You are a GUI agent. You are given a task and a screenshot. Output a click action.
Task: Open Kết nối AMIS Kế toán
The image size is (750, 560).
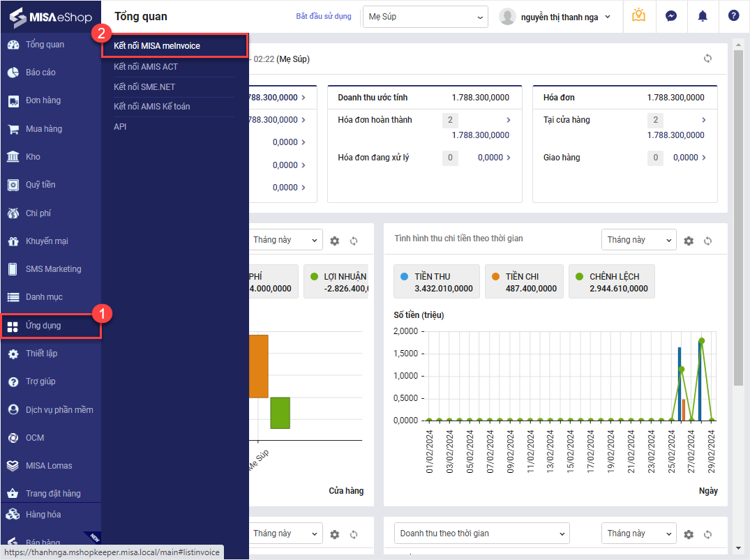click(152, 107)
